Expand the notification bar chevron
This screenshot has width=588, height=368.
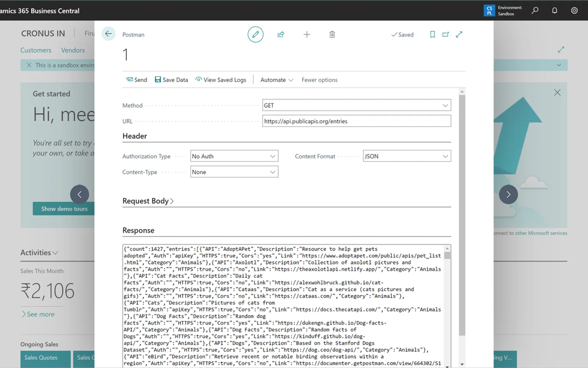coord(559,65)
